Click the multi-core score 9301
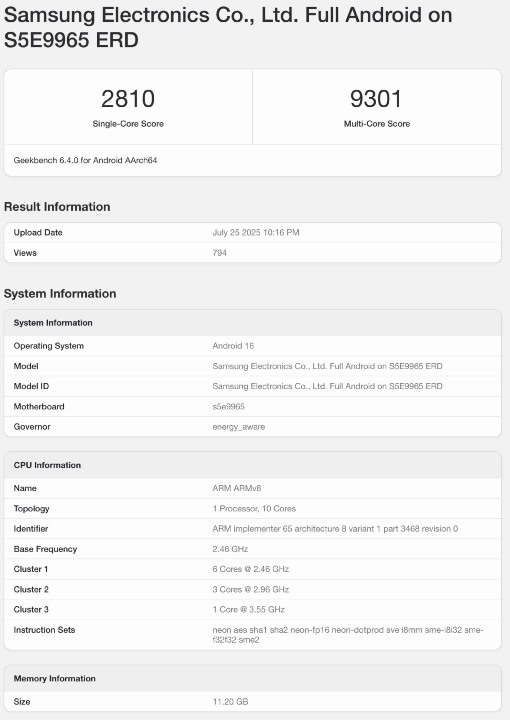This screenshot has width=510, height=720. click(x=376, y=99)
